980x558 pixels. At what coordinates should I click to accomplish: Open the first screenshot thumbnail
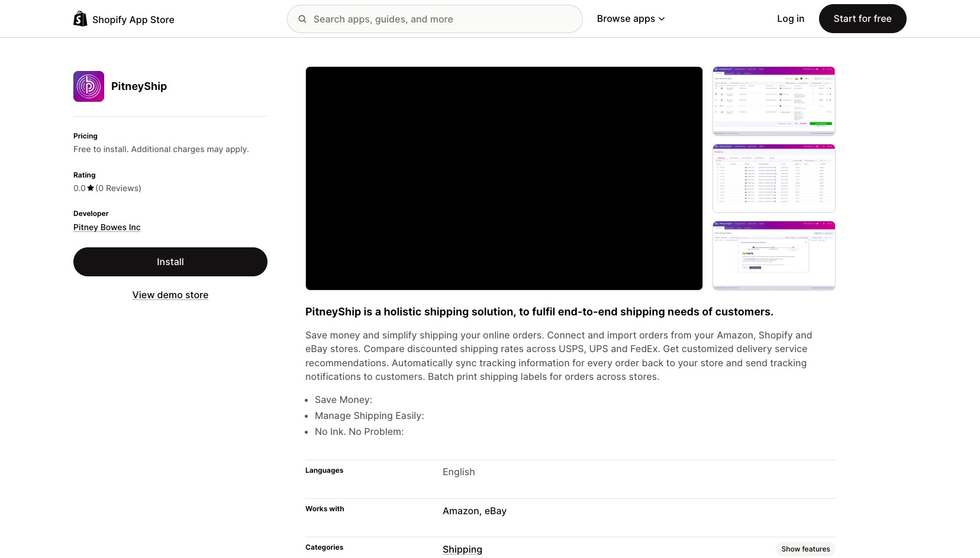(x=774, y=101)
